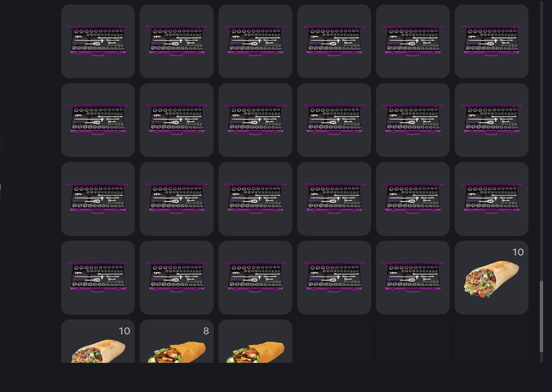Click the scrollbar track above the thumb
Image resolution: width=552 pixels, height=392 pixels.
[541, 140]
